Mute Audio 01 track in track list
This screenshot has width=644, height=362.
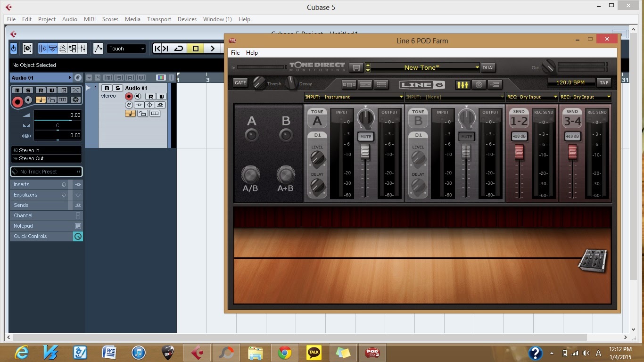click(107, 88)
